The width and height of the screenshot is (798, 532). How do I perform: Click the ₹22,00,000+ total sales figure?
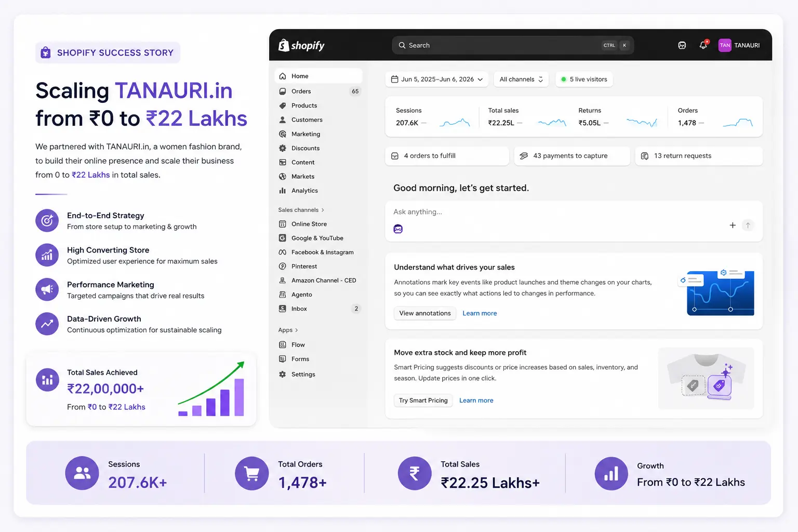[x=105, y=389]
